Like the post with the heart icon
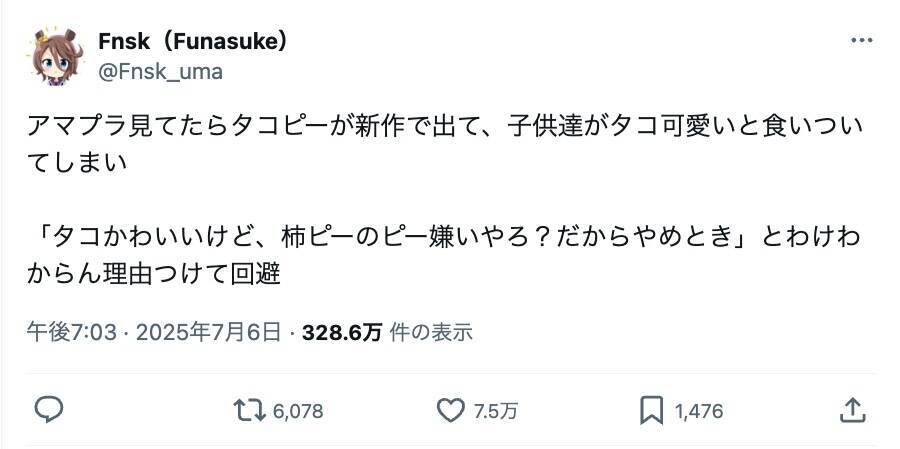This screenshot has height=449, width=900. [453, 409]
